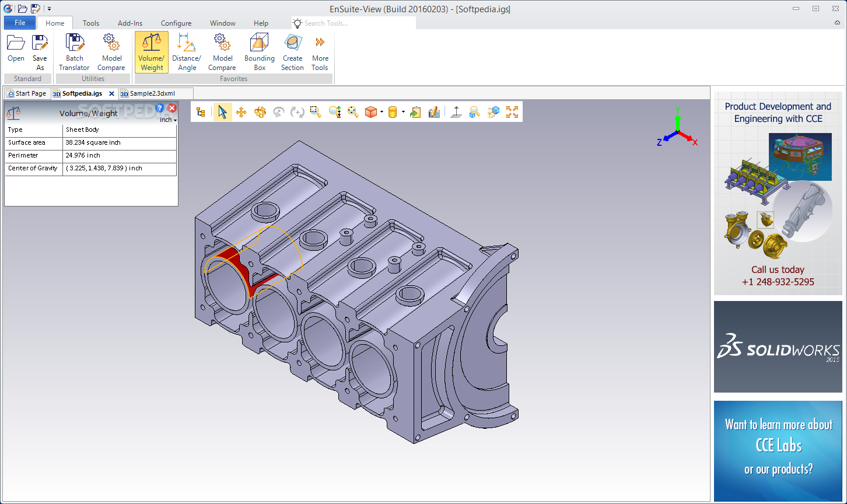Viewport: 847px width, 504px height.
Task: Click the Center of Gravity coordinates value
Action: coord(104,168)
